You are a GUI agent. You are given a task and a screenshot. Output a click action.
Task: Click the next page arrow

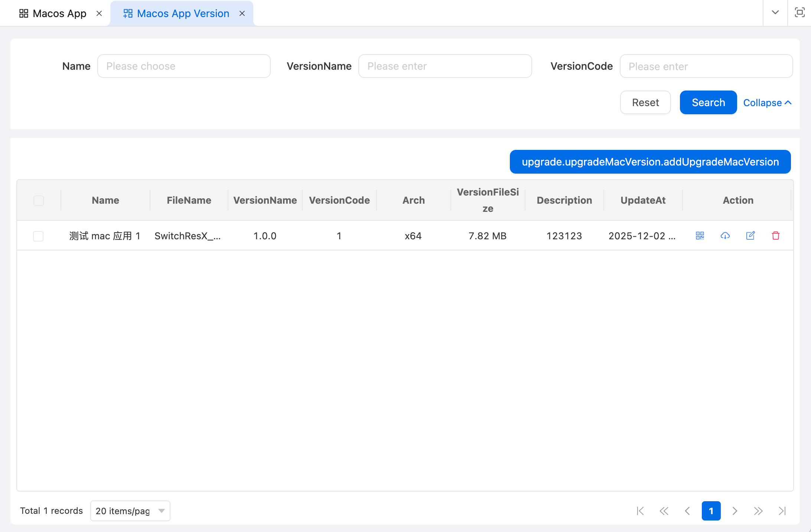(x=735, y=511)
